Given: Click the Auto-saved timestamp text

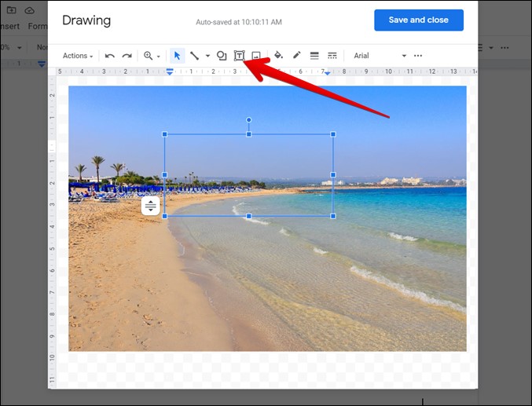Looking at the screenshot, I should click(x=239, y=22).
